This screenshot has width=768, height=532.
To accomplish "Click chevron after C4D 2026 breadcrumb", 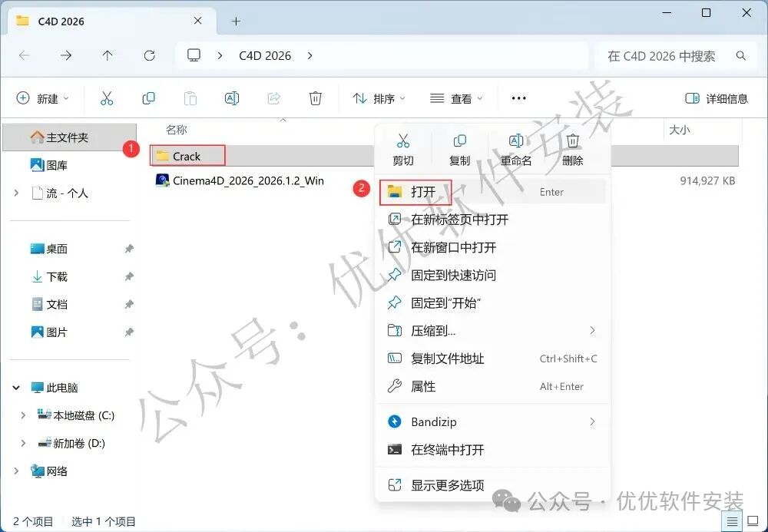I will (310, 55).
